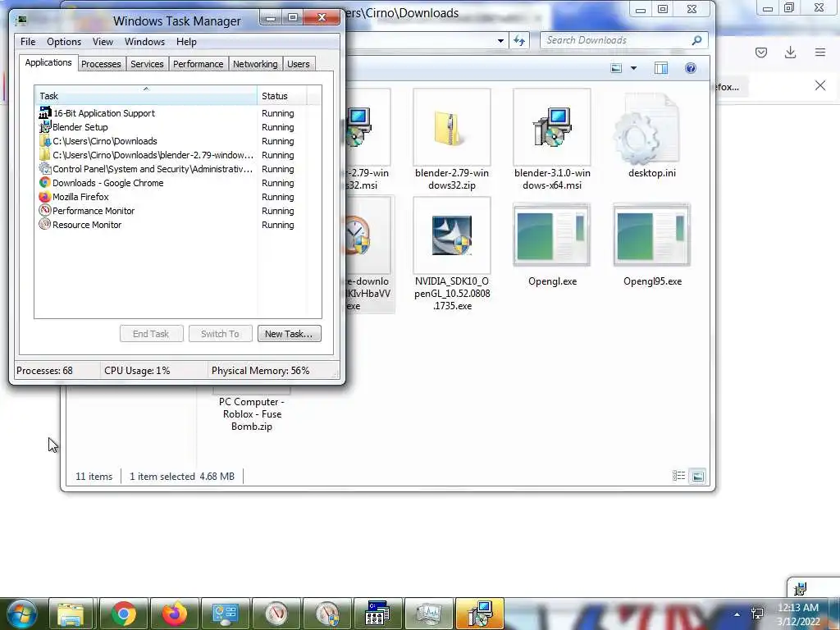The image size is (840, 630).
Task: Click the Resource Monitor icon in task list
Action: click(45, 225)
